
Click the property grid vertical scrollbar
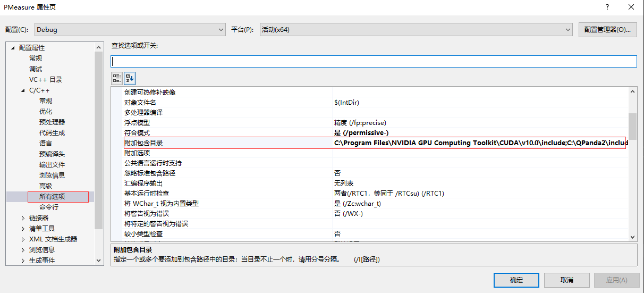(632, 165)
